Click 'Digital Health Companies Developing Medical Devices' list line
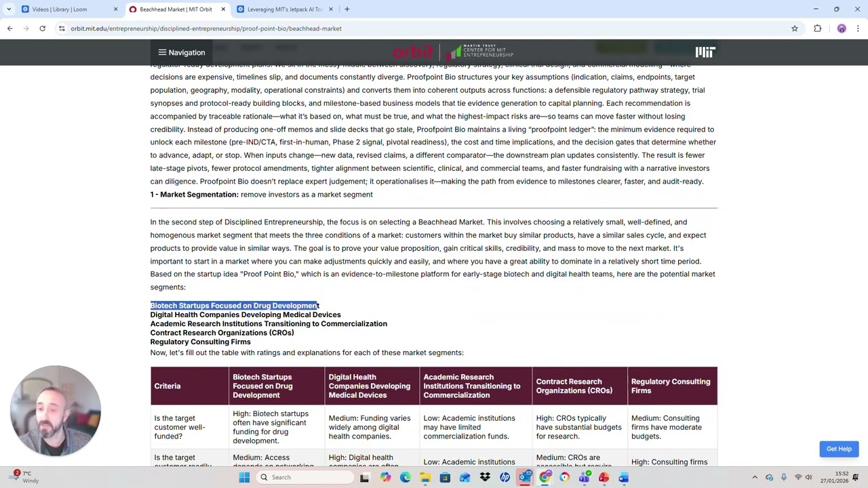868x488 pixels. 245,314
